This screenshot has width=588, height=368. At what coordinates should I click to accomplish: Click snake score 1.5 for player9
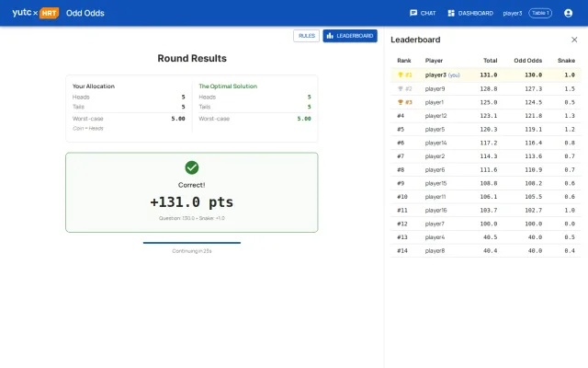pyautogui.click(x=570, y=89)
